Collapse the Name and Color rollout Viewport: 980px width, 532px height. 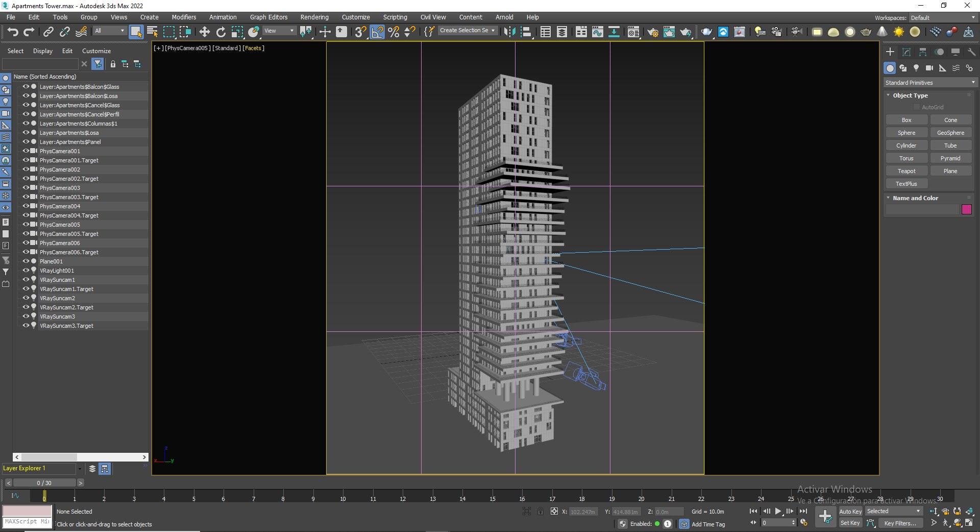pos(889,198)
